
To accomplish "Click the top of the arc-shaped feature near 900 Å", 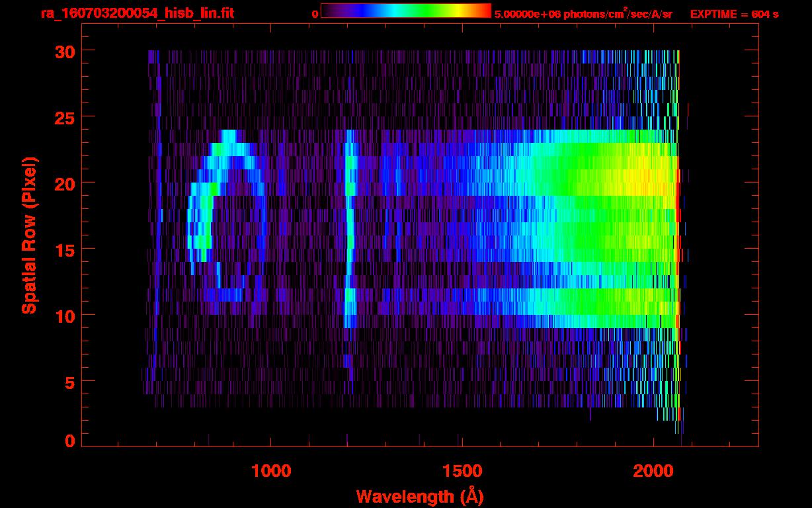I will click(229, 136).
